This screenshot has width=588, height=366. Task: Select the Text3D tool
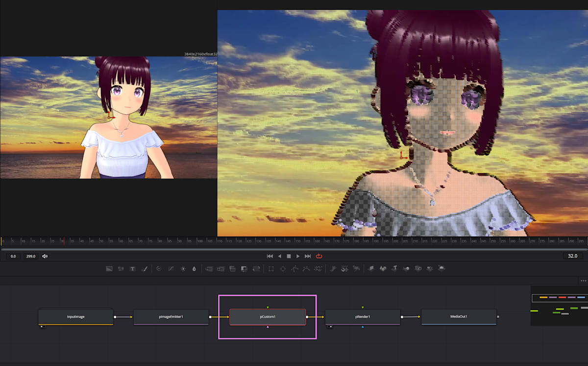[395, 268]
